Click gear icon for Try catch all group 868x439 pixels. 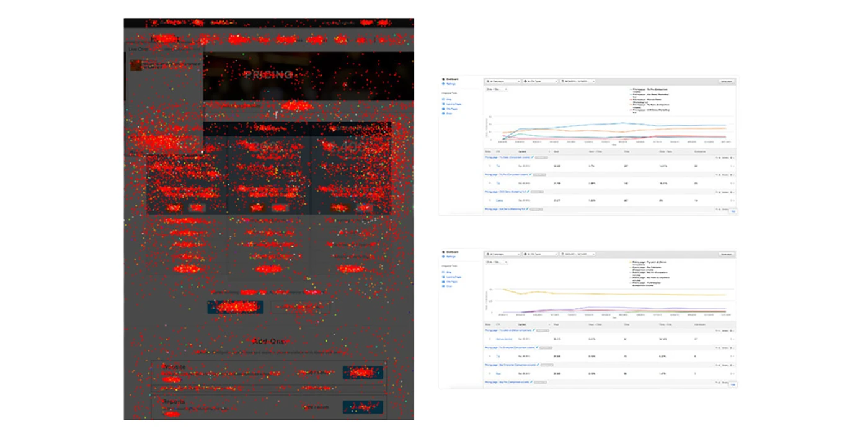732,331
